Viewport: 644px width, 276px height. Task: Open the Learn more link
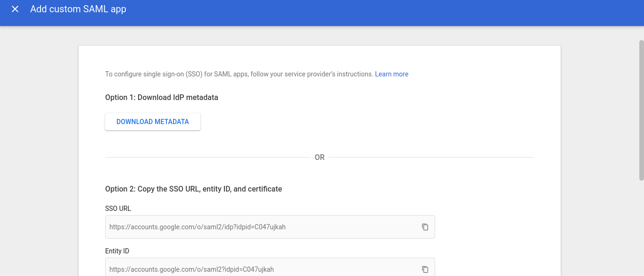392,74
